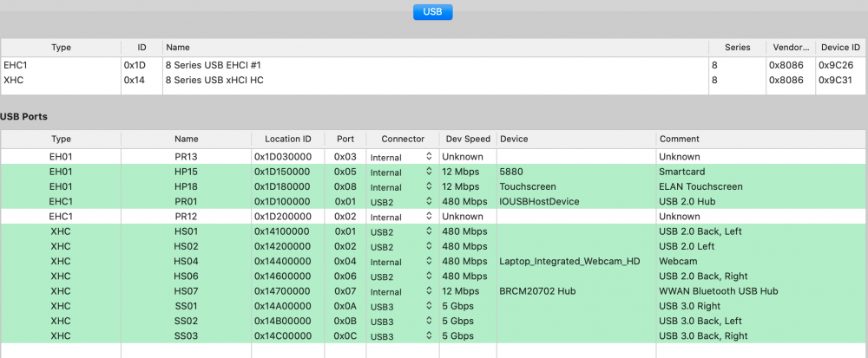Change Connector type for HS04 webcam row
The height and width of the screenshot is (358, 868).
coord(400,261)
